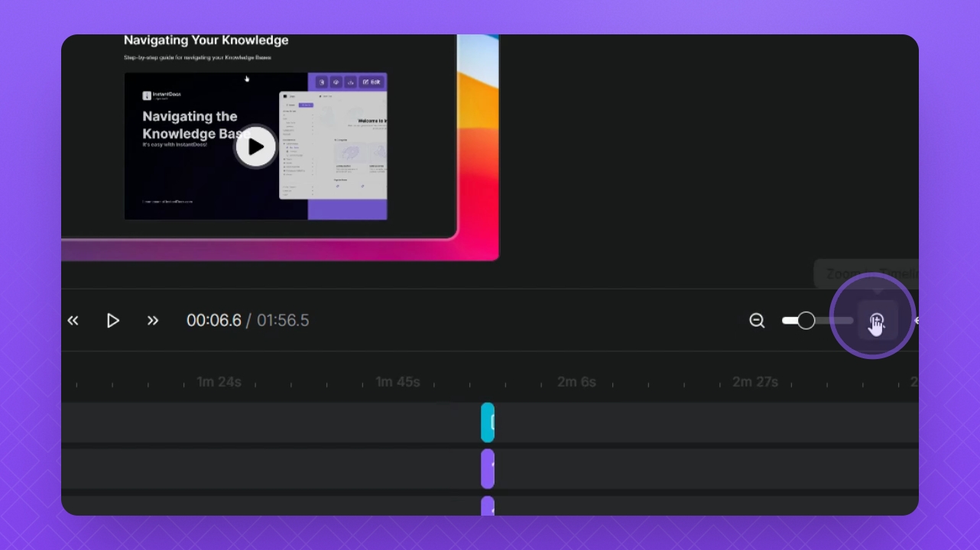
Task: Click the total duration 01:56.5 readout
Action: tap(283, 321)
